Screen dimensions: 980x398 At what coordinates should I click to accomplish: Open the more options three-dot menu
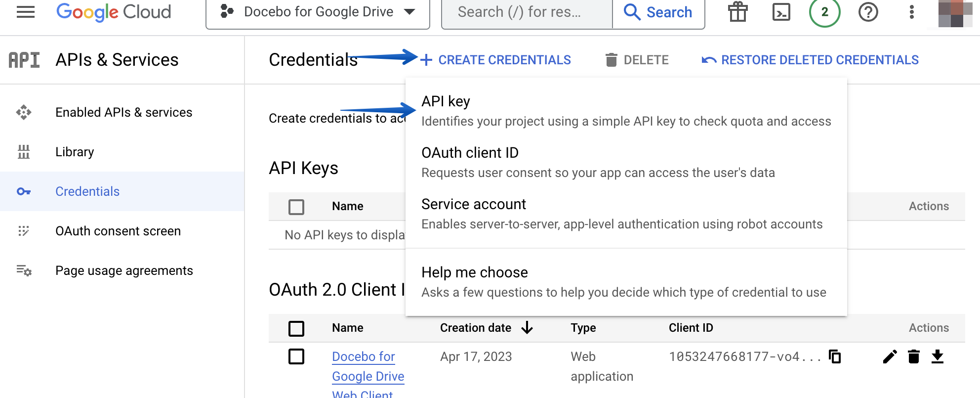[911, 13]
